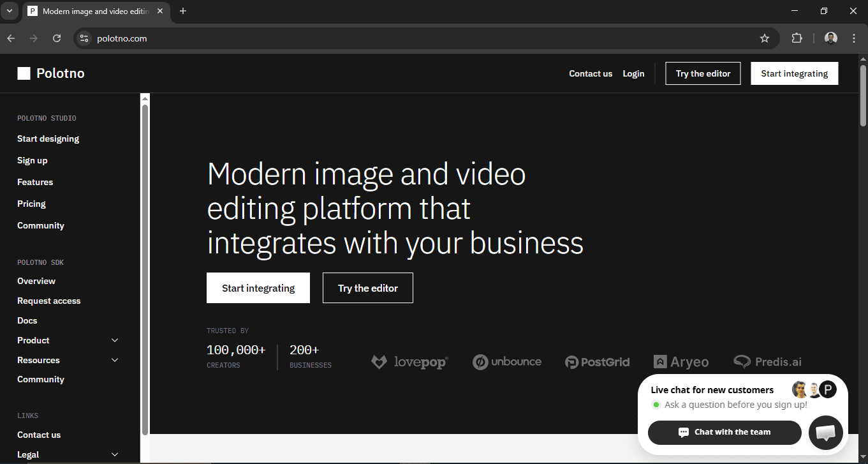Open Docs from the SDK menu
The width and height of the screenshot is (868, 464).
point(27,320)
